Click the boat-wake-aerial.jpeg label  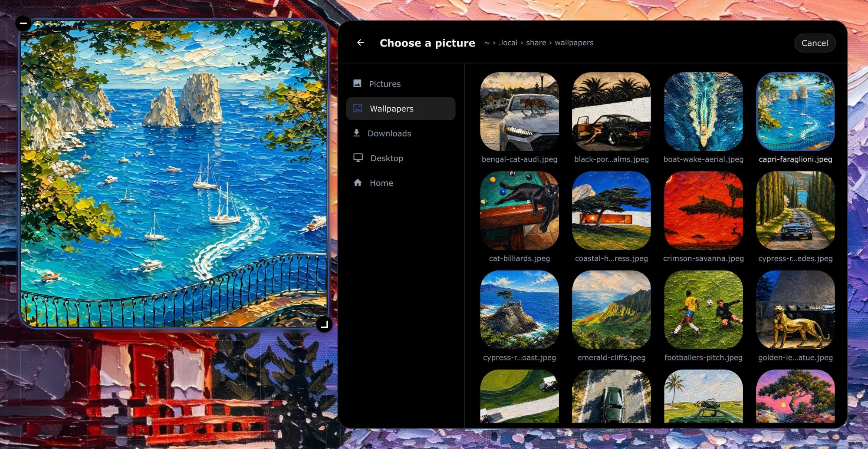coord(704,159)
